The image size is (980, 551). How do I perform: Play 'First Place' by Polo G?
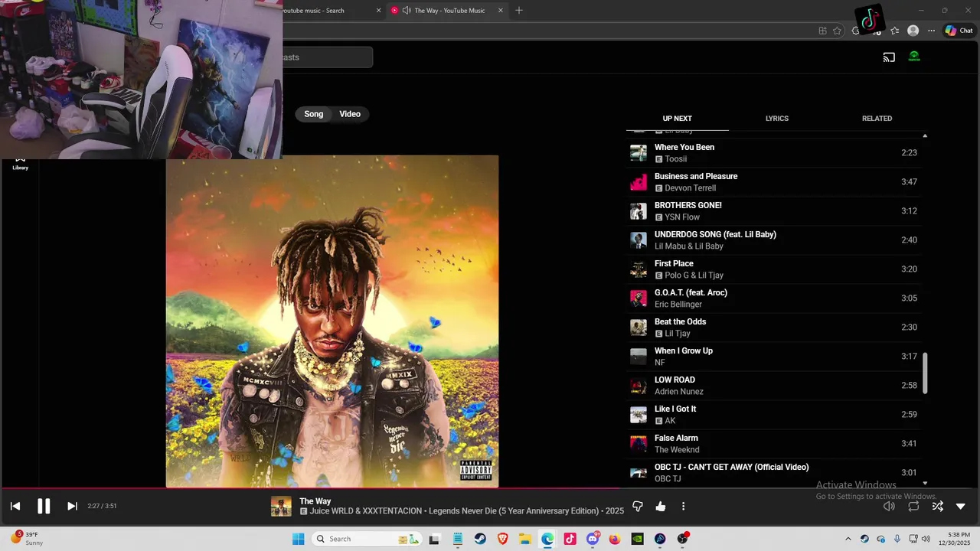773,269
